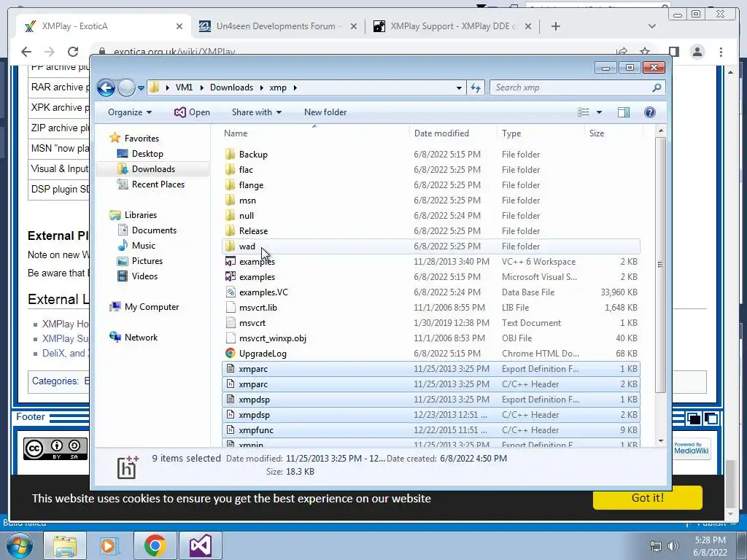The height and width of the screenshot is (560, 747).
Task: Select Videos library in navigation pane
Action: click(144, 276)
